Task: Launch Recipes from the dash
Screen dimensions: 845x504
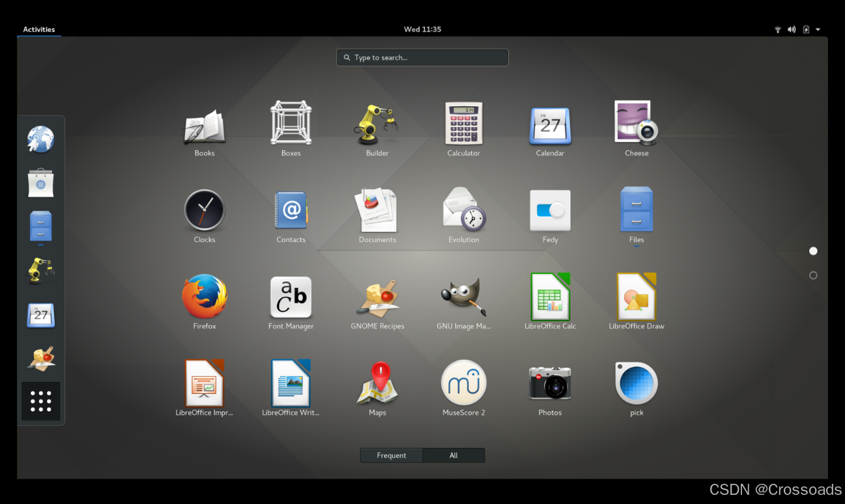Action: tap(40, 357)
